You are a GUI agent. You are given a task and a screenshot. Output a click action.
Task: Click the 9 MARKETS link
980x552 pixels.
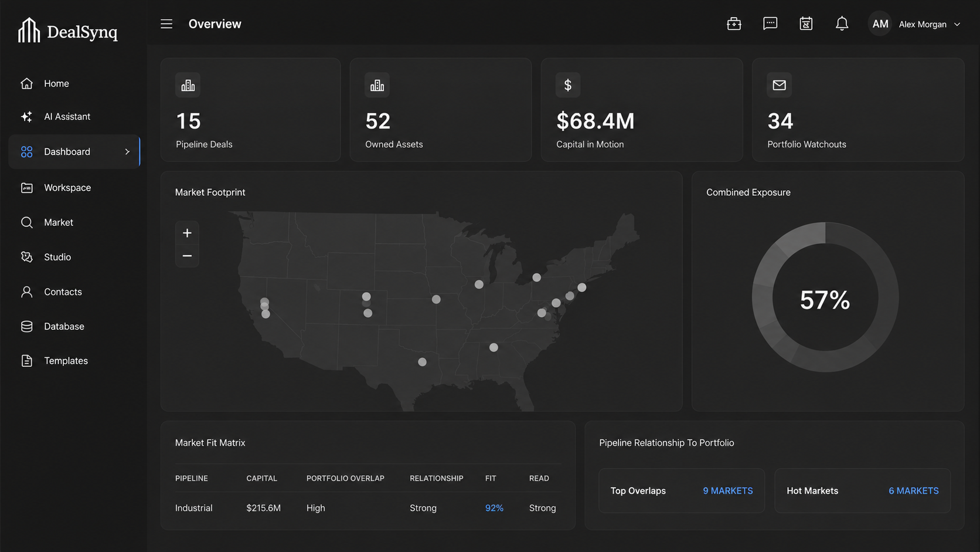point(728,491)
